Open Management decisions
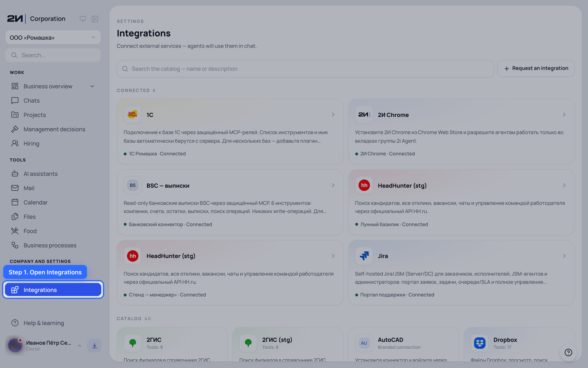 tap(53, 129)
